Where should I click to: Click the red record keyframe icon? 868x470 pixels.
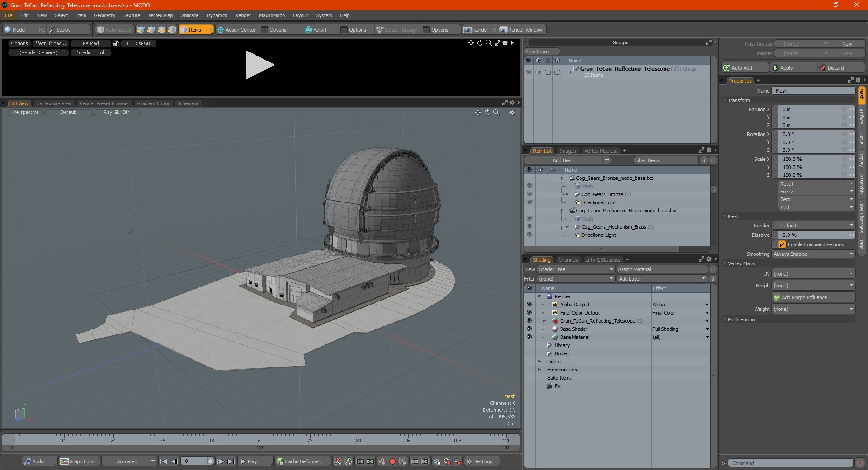392,461
